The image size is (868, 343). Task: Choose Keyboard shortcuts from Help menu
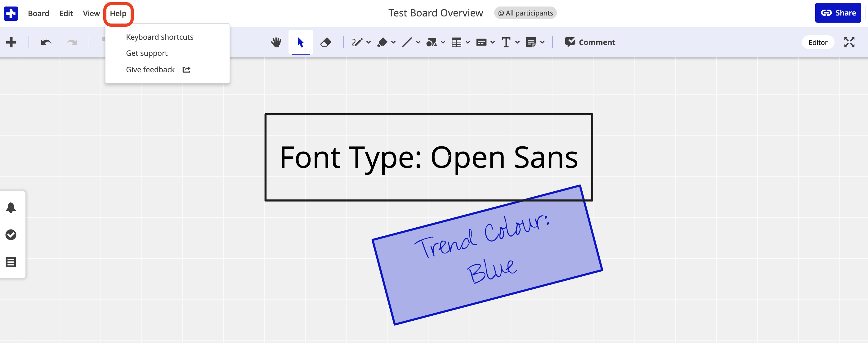(159, 37)
